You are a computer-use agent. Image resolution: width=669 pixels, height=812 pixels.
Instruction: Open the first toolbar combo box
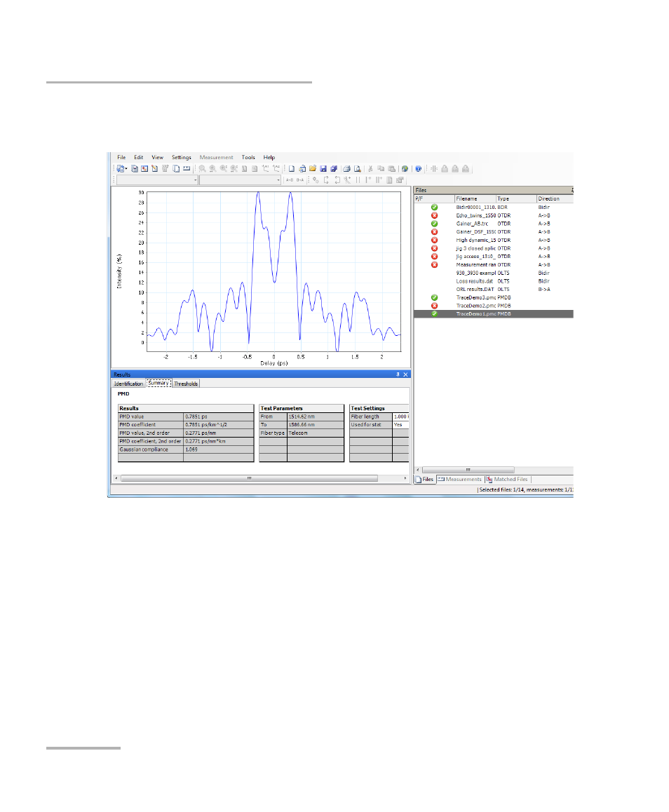pos(157,180)
